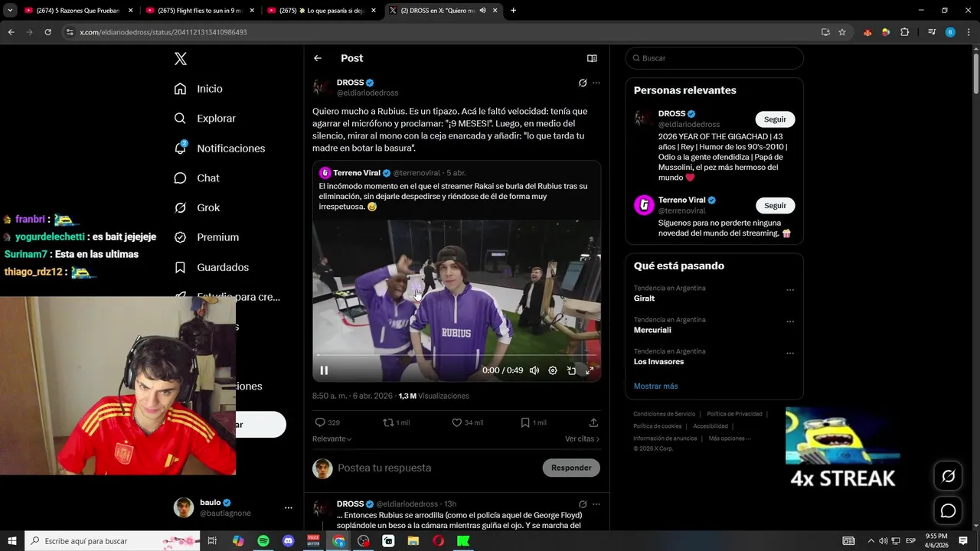Open Chat in the sidebar

[x=196, y=178]
